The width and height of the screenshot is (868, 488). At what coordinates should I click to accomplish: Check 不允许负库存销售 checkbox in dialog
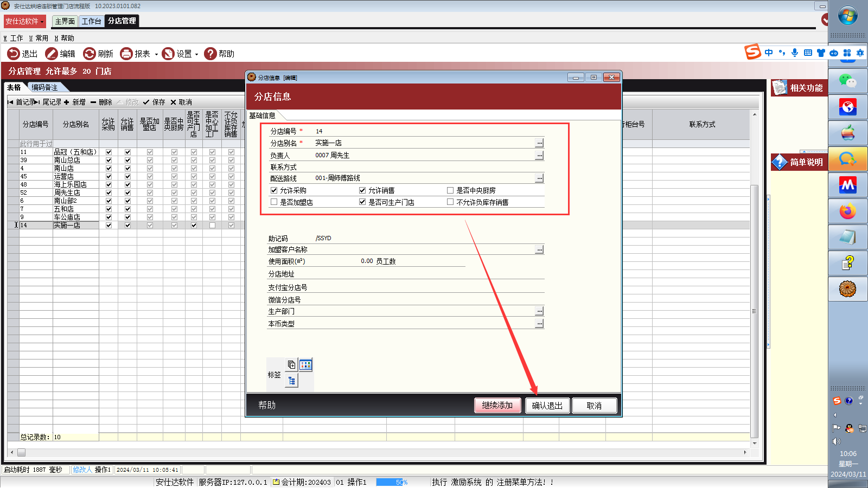pyautogui.click(x=450, y=202)
